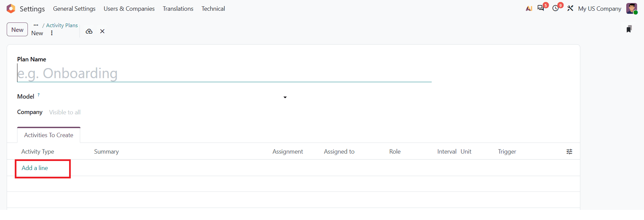Screen dimensions: 644x220
Task: Click the Trigger column header
Action: coord(507,152)
